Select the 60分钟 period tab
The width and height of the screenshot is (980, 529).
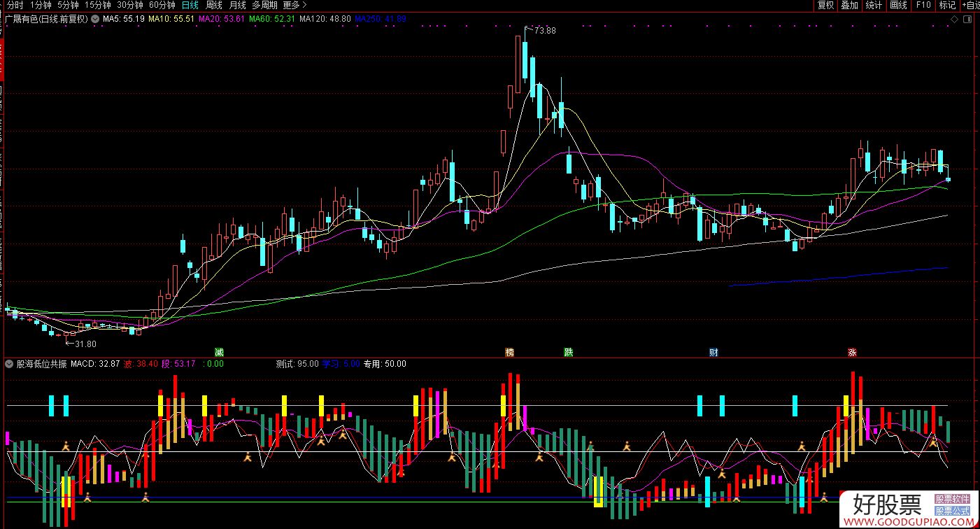tap(162, 5)
